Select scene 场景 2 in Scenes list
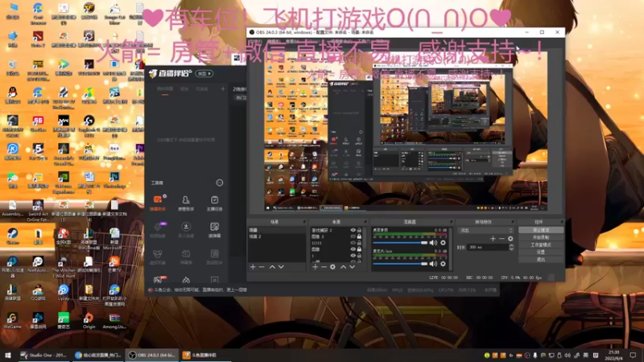 [x=275, y=237]
